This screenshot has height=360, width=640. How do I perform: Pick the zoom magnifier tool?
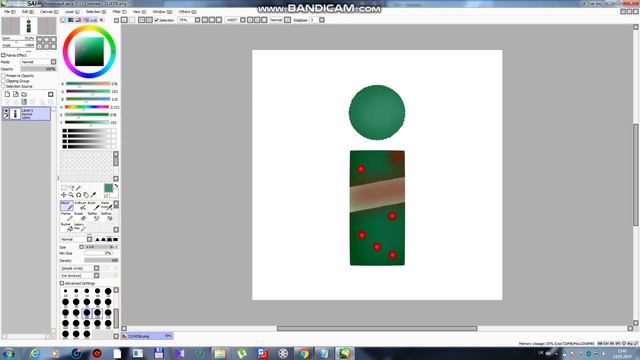pyautogui.click(x=71, y=195)
